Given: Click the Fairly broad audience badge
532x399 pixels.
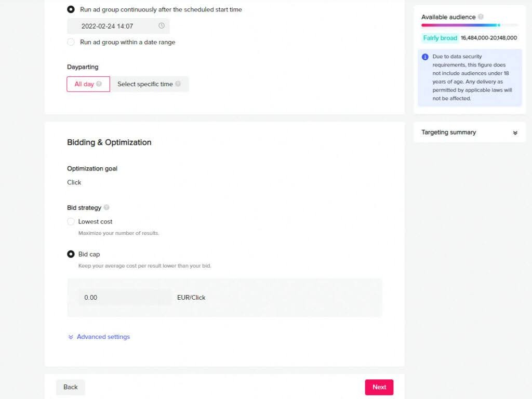Looking at the screenshot, I should click(x=440, y=37).
